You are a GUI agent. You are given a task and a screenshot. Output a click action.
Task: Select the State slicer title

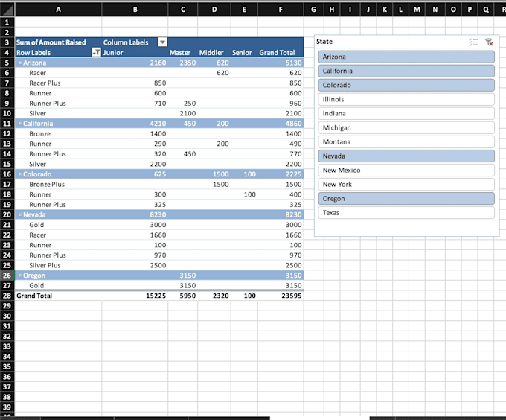324,42
